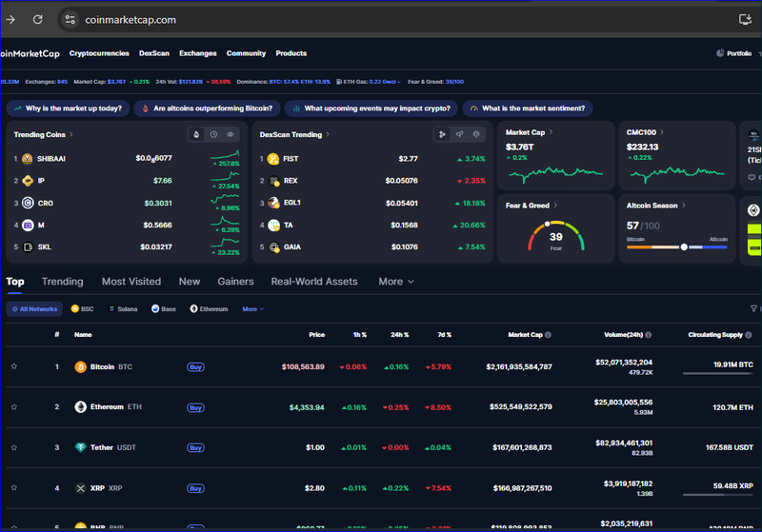
Task: Open the Cryptocurrencies menu
Action: coord(99,53)
